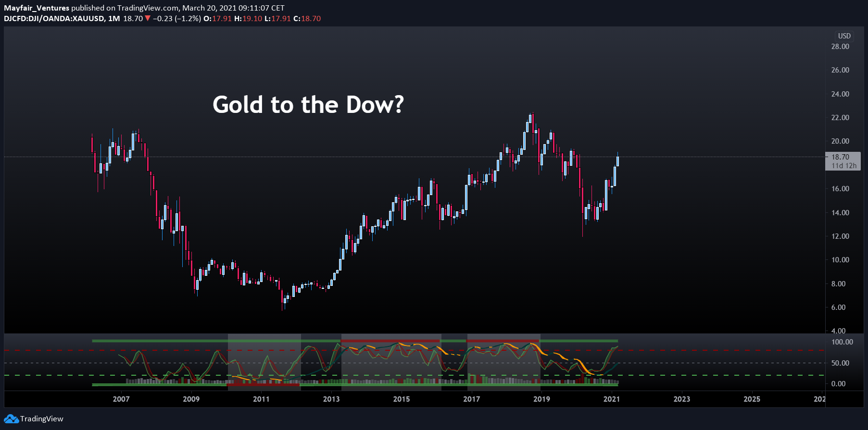Screen dimensions: 868x430
Task: Click the 2007 time axis label
Action: point(121,399)
